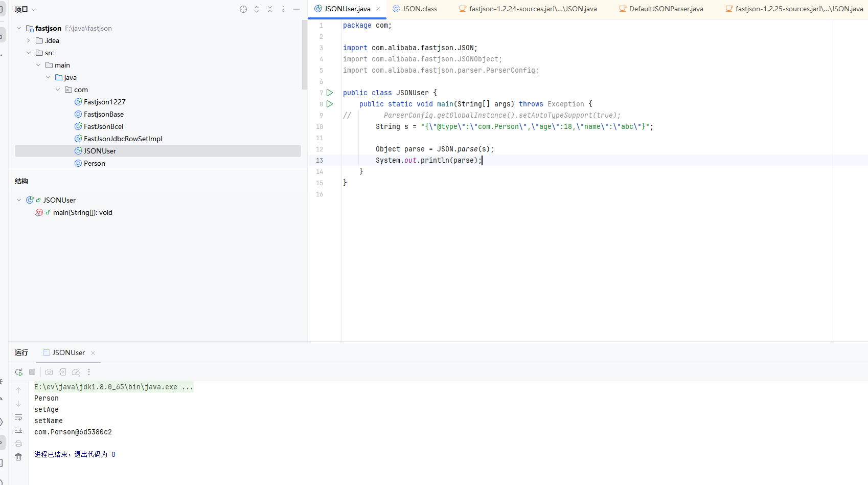Switch to the DefaultJSONParser.java tab
Screen dimensions: 868x485
[661, 9]
